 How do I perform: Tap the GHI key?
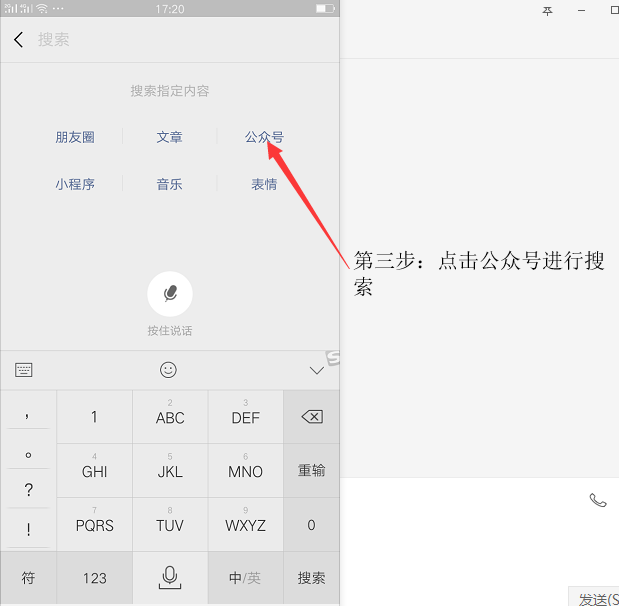coord(94,470)
